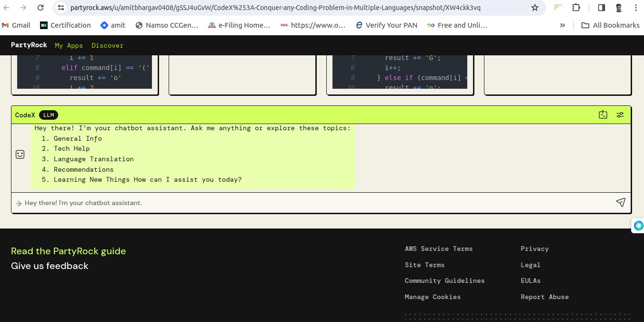The image size is (644, 322).
Task: Click the Python code snippet with elif command[i]
Action: [84, 72]
